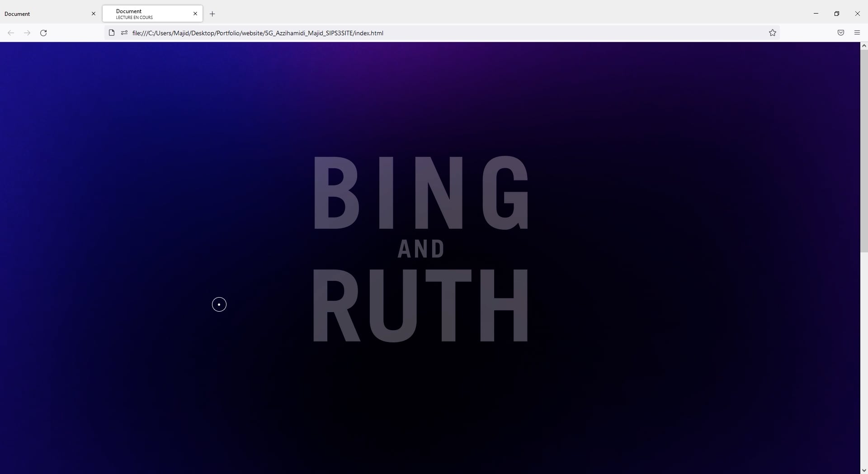The image size is (868, 474).
Task: Click the page reload icon
Action: tap(43, 33)
